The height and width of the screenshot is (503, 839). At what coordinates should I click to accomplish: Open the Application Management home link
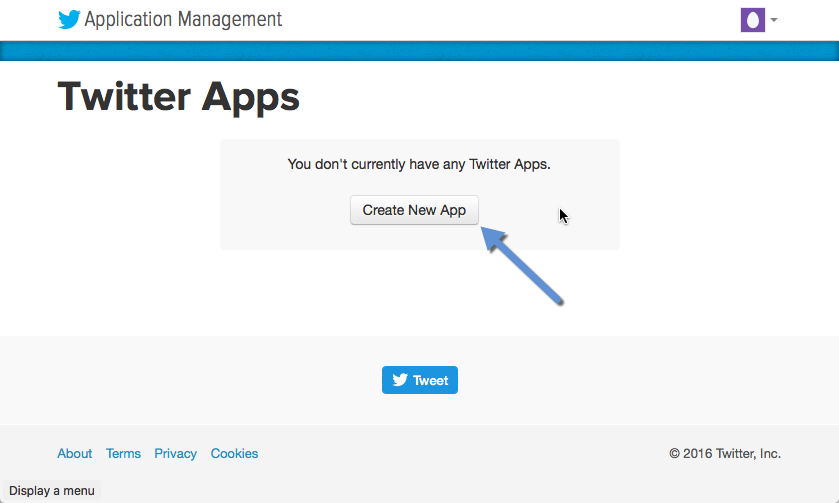click(x=183, y=19)
